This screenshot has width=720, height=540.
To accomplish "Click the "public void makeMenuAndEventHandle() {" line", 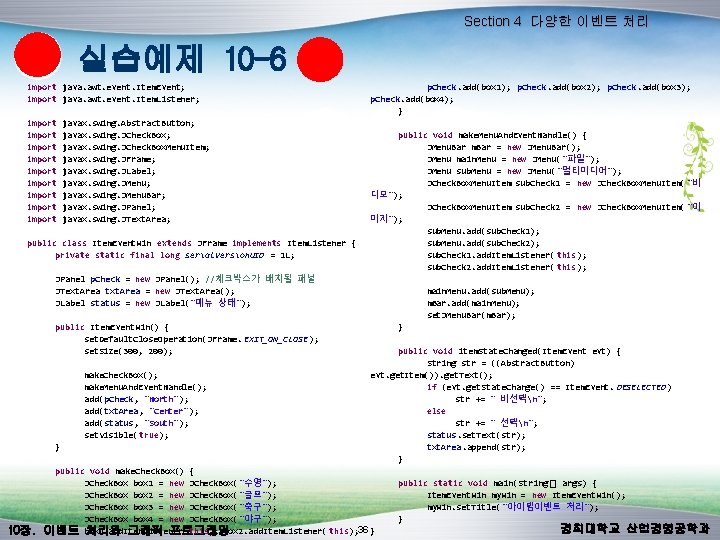I will click(x=492, y=135).
